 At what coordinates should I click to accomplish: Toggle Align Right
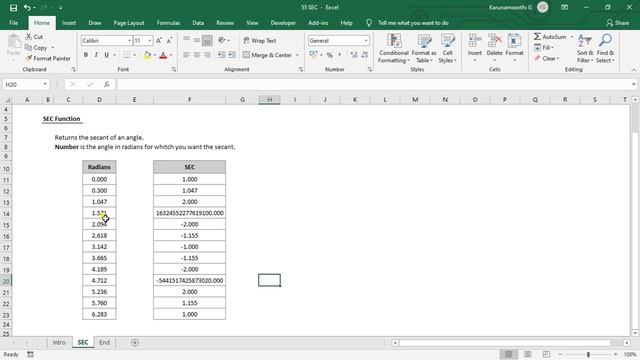207,55
